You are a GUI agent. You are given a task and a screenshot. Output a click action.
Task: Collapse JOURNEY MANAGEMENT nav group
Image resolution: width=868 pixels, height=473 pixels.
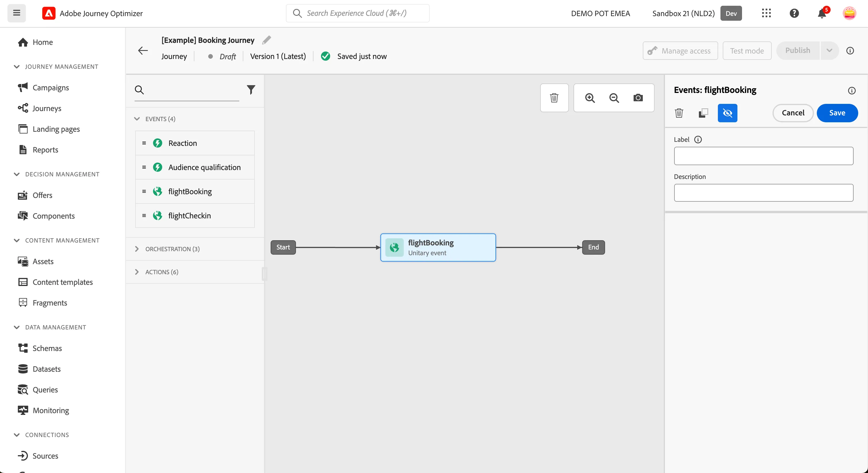[16, 66]
